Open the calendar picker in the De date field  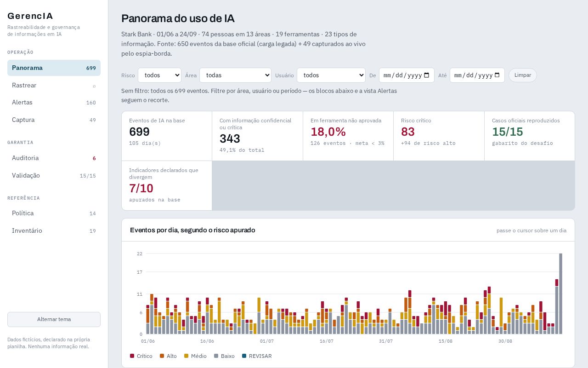[427, 75]
